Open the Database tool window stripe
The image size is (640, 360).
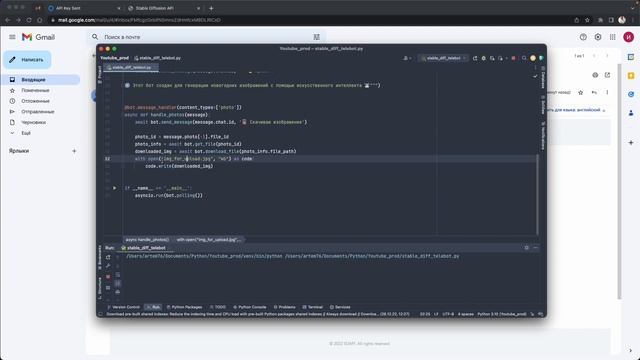coord(543,78)
